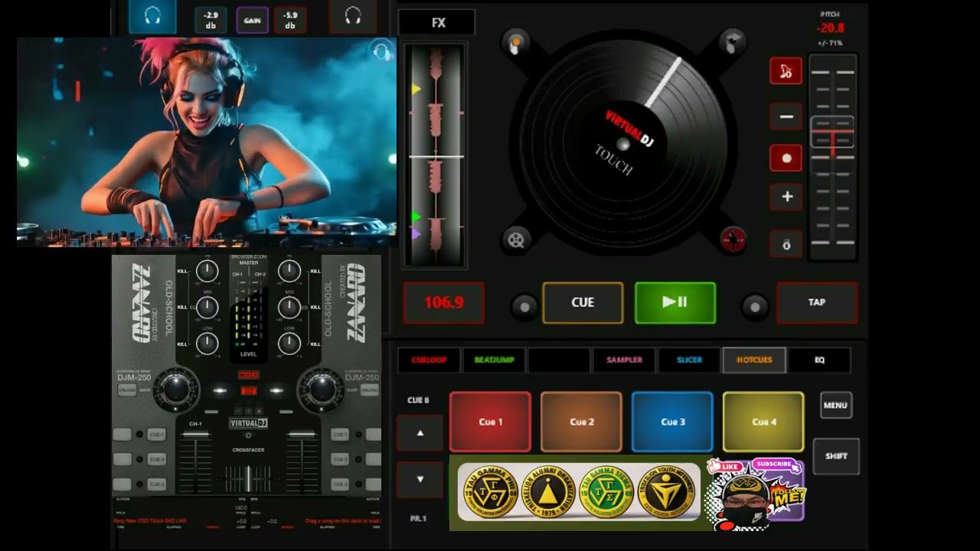Click the pitch fader slider

832,133
